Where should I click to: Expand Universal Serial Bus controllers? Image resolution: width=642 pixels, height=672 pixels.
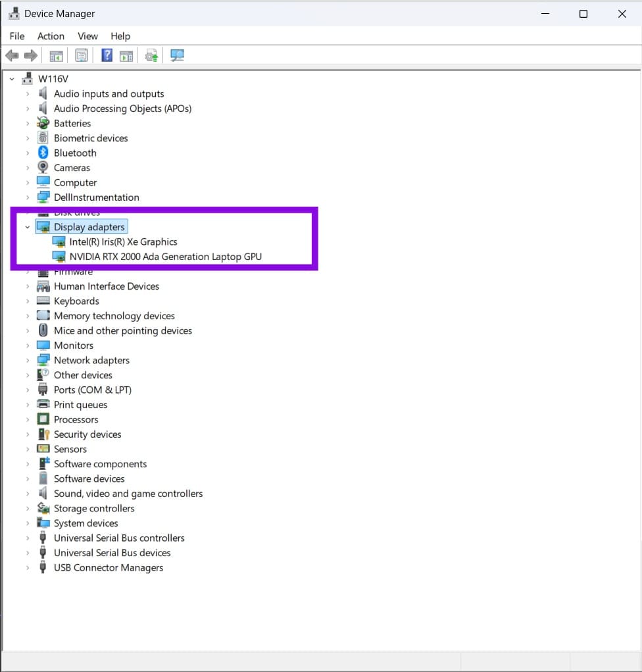point(28,538)
